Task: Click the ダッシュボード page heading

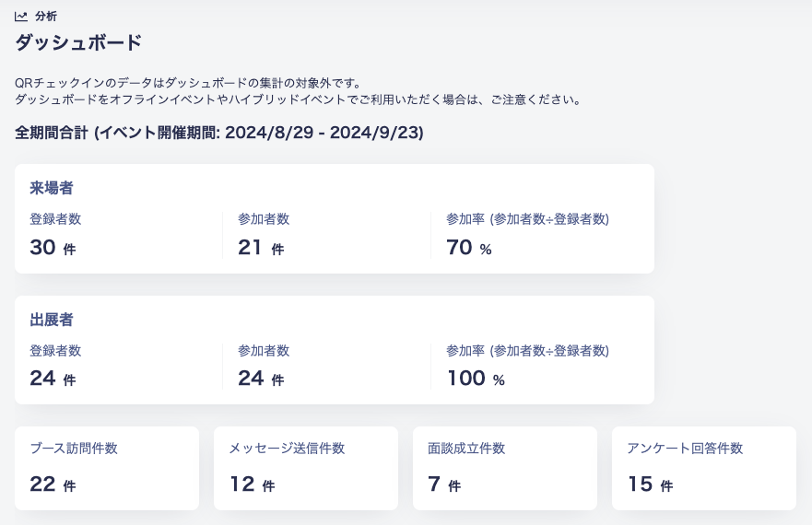Action: (78, 42)
